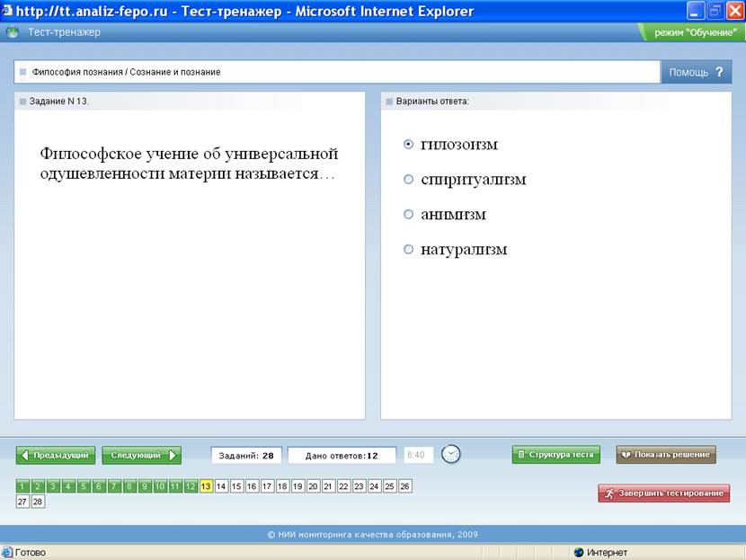Jump to question 1

coord(22,486)
